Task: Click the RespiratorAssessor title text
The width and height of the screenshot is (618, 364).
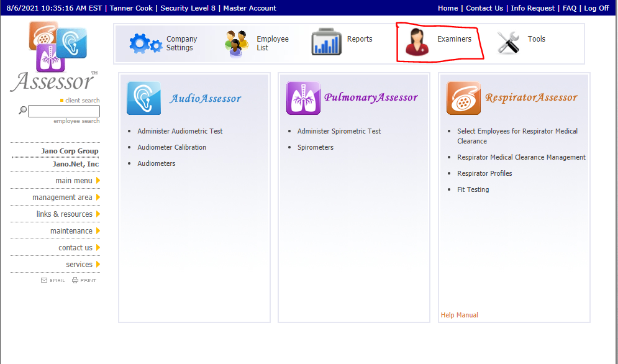Action: click(531, 98)
